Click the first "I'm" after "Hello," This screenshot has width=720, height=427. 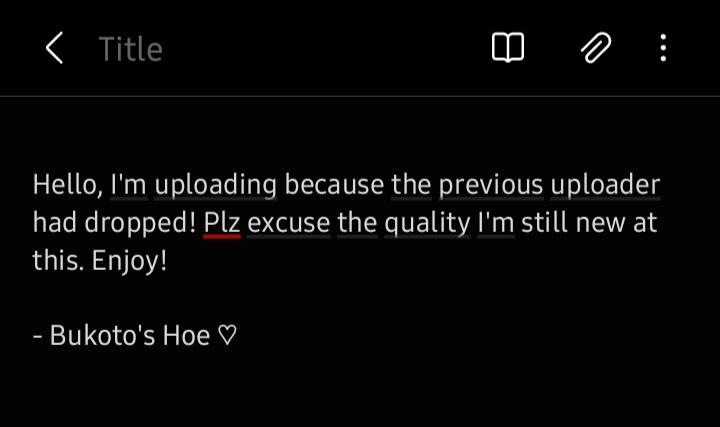(128, 185)
